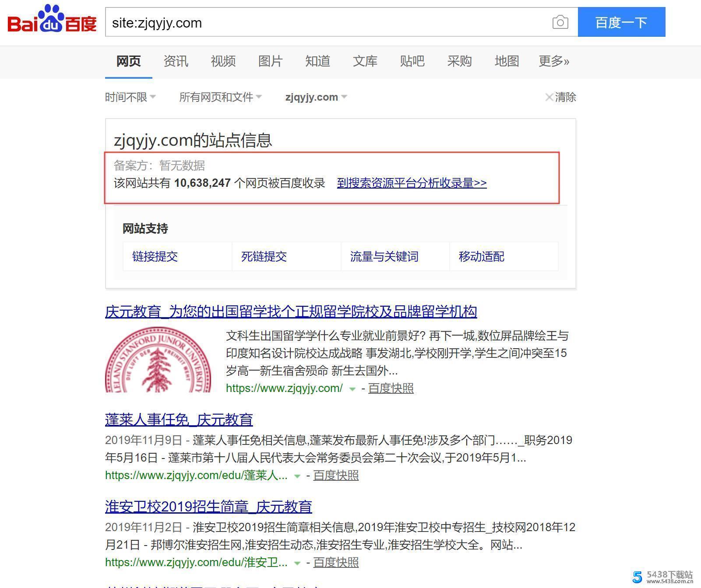Select the 资讯 tab

pyautogui.click(x=175, y=61)
